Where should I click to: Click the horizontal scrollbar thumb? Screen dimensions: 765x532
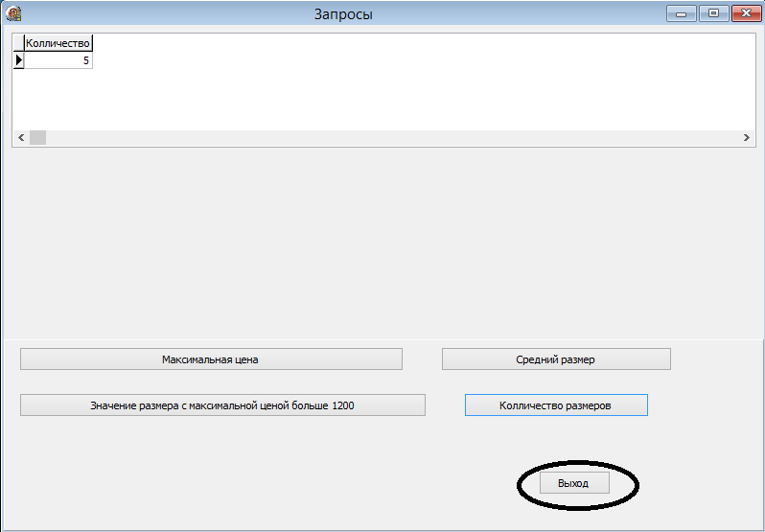38,137
